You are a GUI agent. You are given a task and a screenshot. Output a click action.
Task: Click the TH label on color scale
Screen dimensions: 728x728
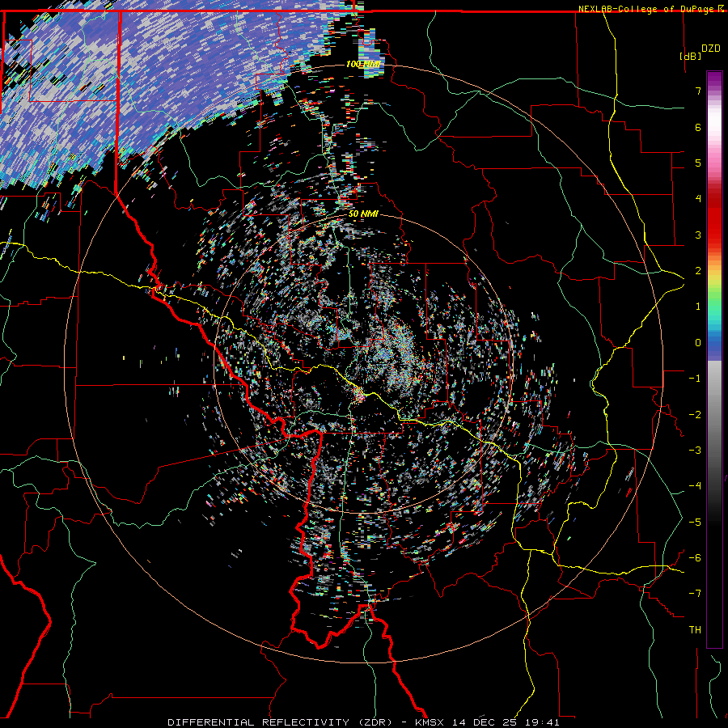(x=695, y=629)
